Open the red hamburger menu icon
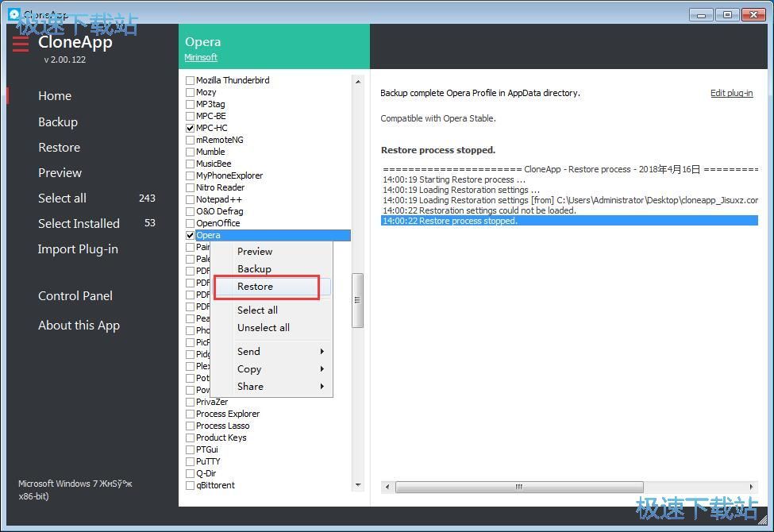774x532 pixels. coord(20,44)
